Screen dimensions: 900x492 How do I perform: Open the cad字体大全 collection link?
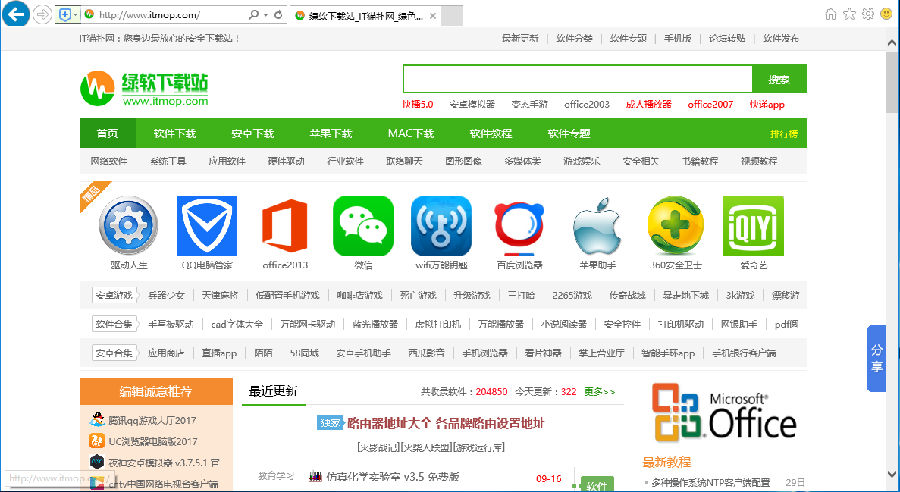coord(236,324)
